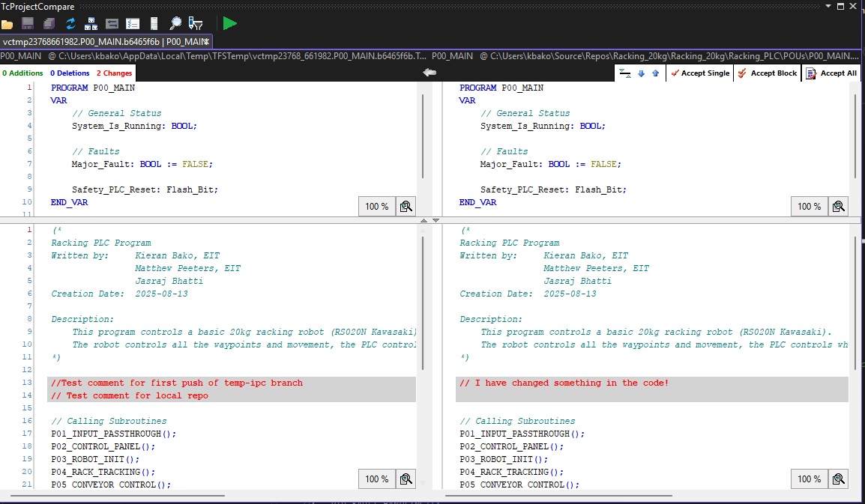Click the left-pointing merge arrow between panes
The height and width of the screenshot is (504, 865).
pos(430,72)
